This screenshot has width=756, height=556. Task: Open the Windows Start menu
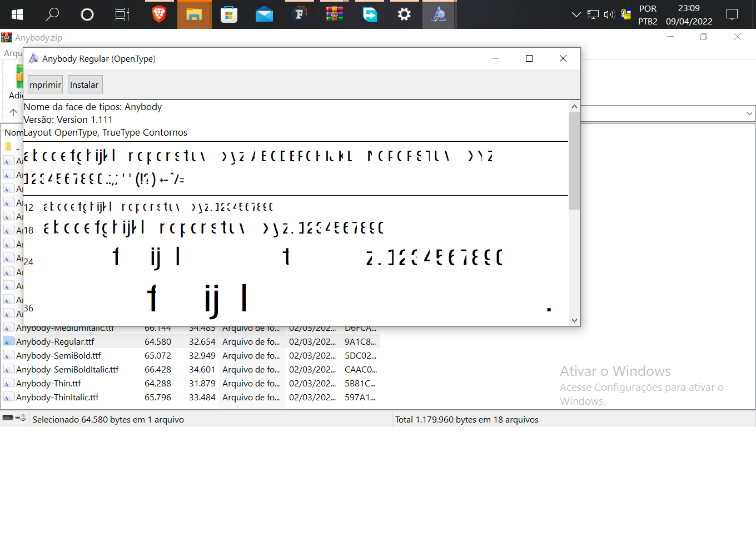[x=17, y=14]
